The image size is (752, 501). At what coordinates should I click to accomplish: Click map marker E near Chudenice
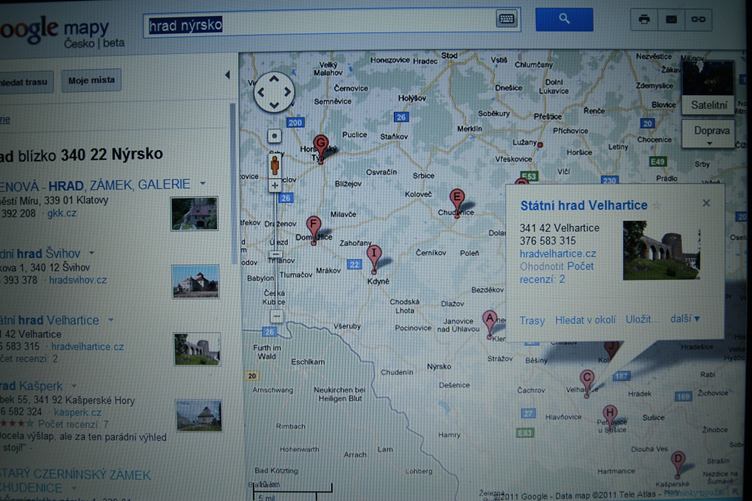457,203
